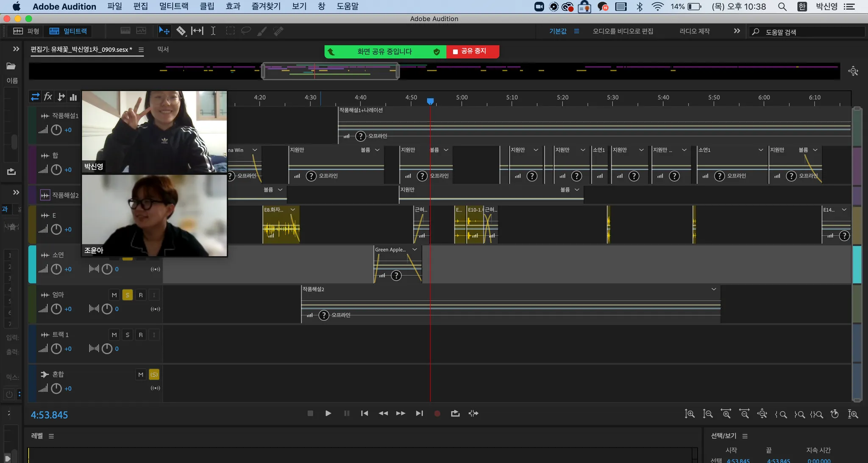The width and height of the screenshot is (868, 463).
Task: Open the fx effects view for tracks
Action: point(48,97)
